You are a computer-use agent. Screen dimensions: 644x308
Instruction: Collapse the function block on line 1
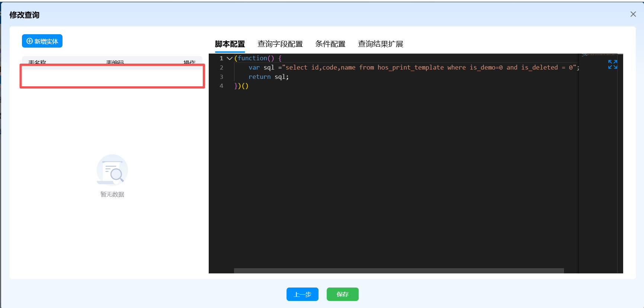230,58
